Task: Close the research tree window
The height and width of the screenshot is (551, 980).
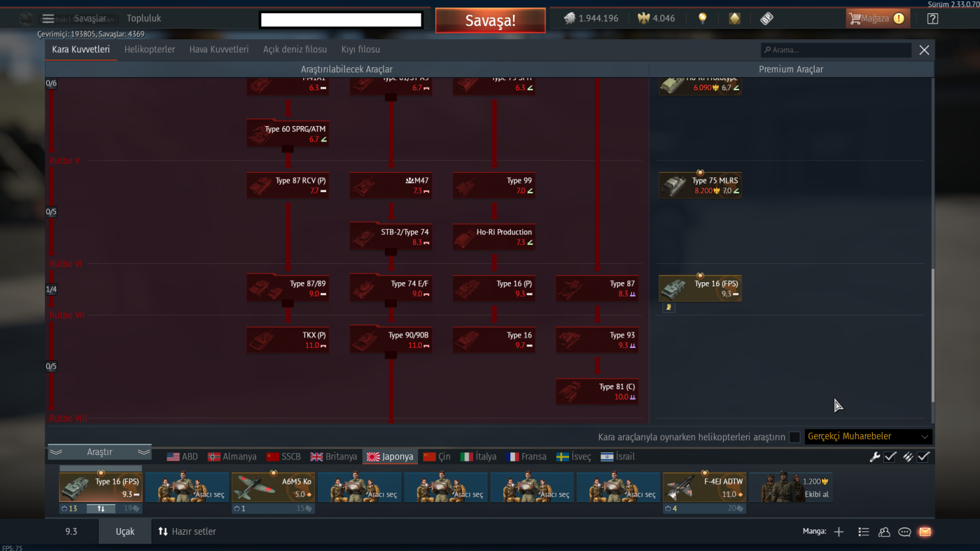Action: click(924, 50)
